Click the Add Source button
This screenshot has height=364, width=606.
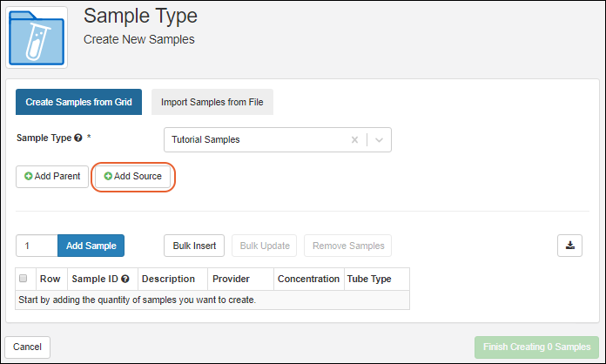[133, 176]
